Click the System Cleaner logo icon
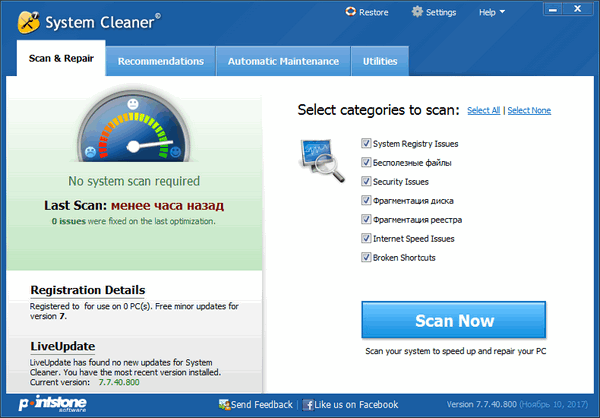This screenshot has width=600, height=418. [x=28, y=22]
